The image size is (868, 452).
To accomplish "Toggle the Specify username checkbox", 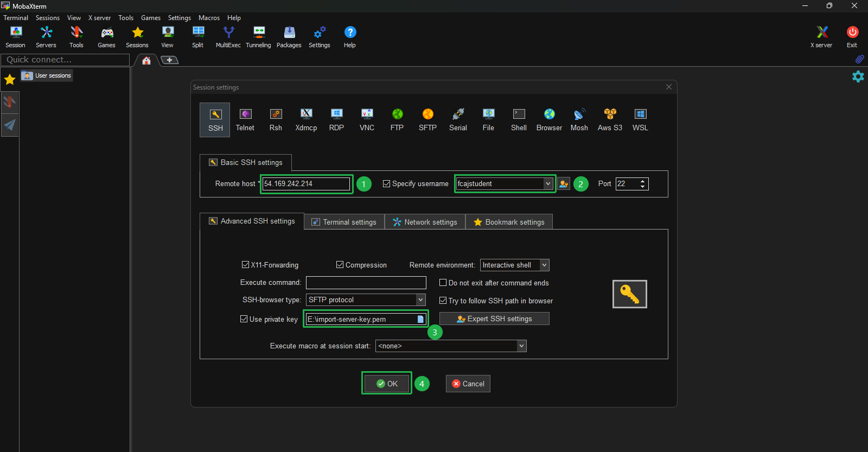I will tap(387, 184).
